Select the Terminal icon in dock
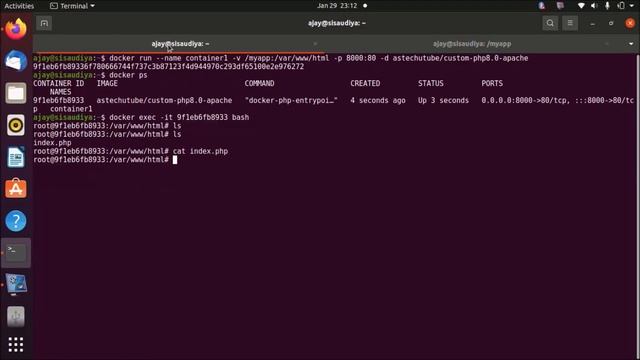 (x=16, y=253)
